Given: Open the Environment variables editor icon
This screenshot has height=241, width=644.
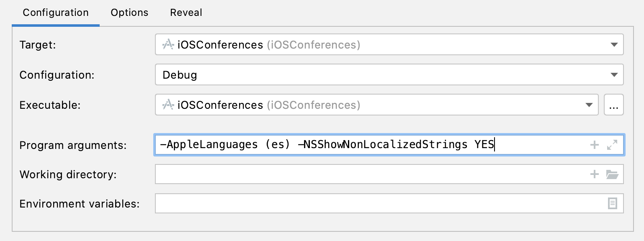Looking at the screenshot, I should [x=613, y=204].
